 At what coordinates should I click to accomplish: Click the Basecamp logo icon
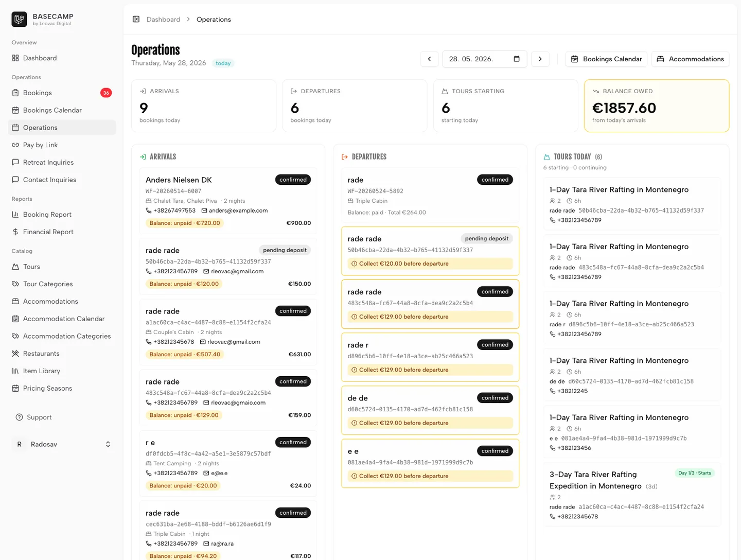click(x=20, y=20)
